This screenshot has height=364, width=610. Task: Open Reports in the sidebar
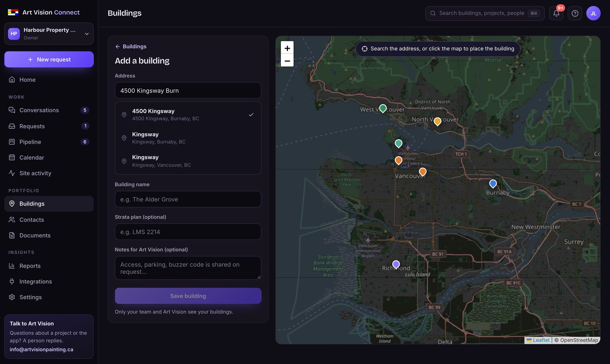49,266
